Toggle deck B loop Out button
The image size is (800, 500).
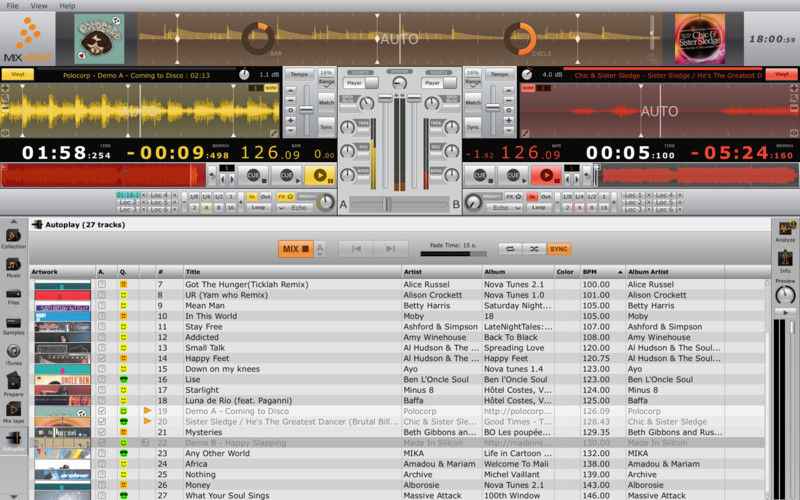click(545, 196)
